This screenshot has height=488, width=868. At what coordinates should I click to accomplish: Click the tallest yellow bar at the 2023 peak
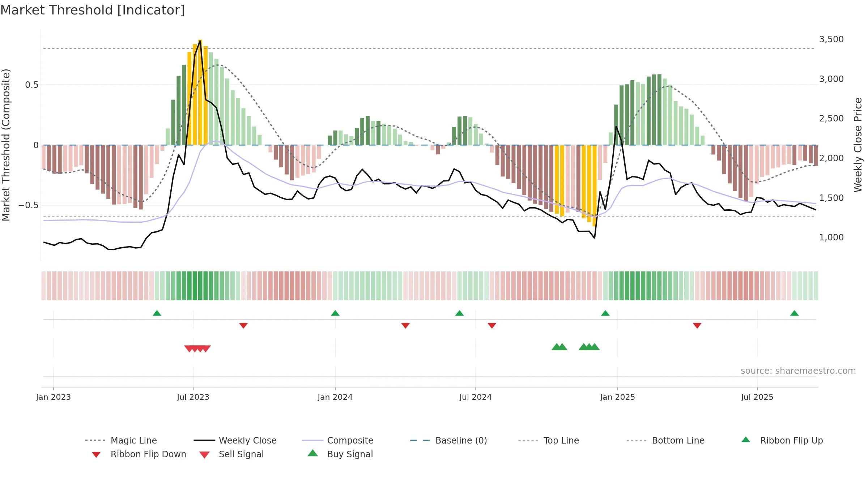[x=200, y=92]
